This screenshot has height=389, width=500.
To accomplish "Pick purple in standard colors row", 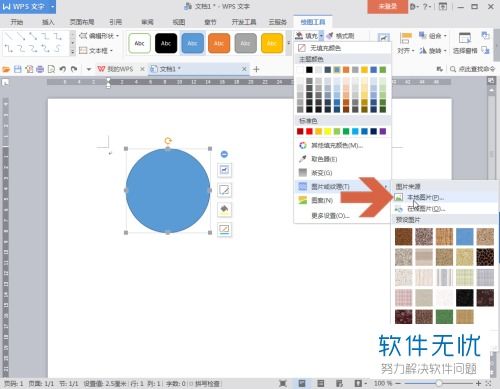I will tap(383, 131).
